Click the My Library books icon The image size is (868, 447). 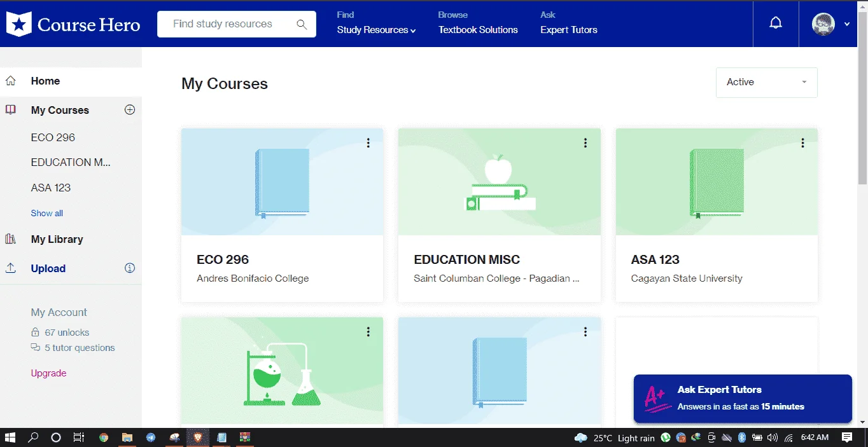coord(11,239)
